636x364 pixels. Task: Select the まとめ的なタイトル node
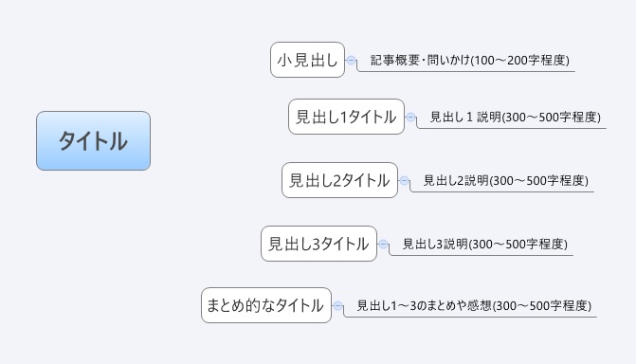(x=266, y=305)
